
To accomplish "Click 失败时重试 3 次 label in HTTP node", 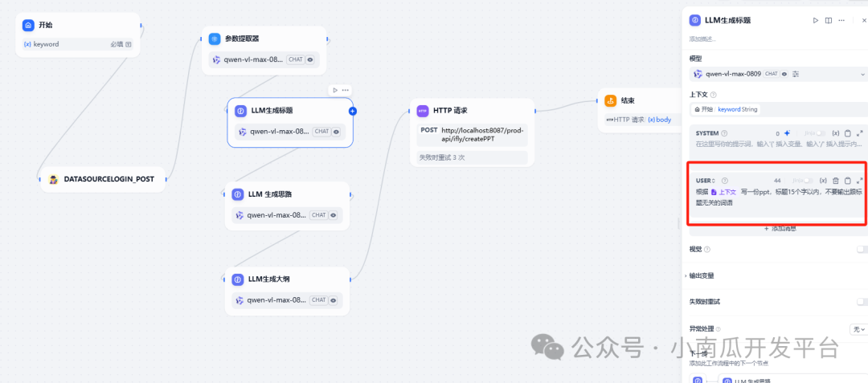I will (442, 157).
